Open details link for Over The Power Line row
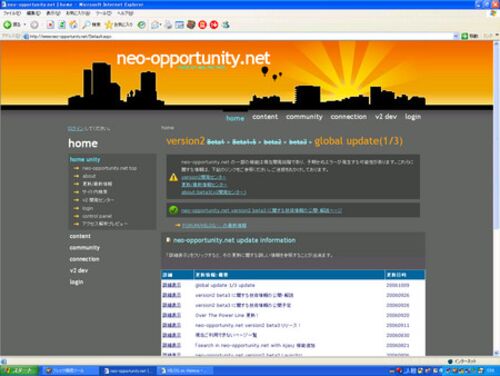 tap(171, 315)
